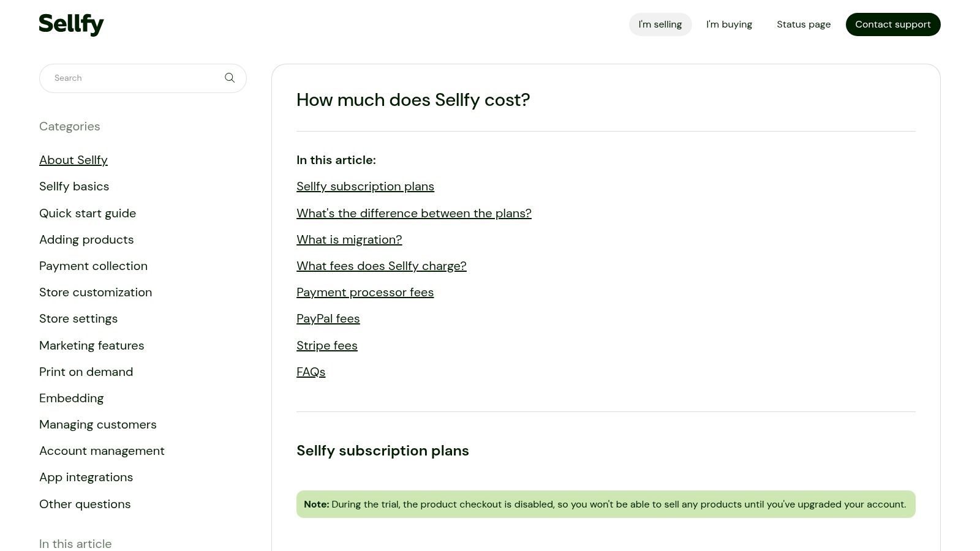
Task: Open Payment collection category
Action: click(93, 266)
